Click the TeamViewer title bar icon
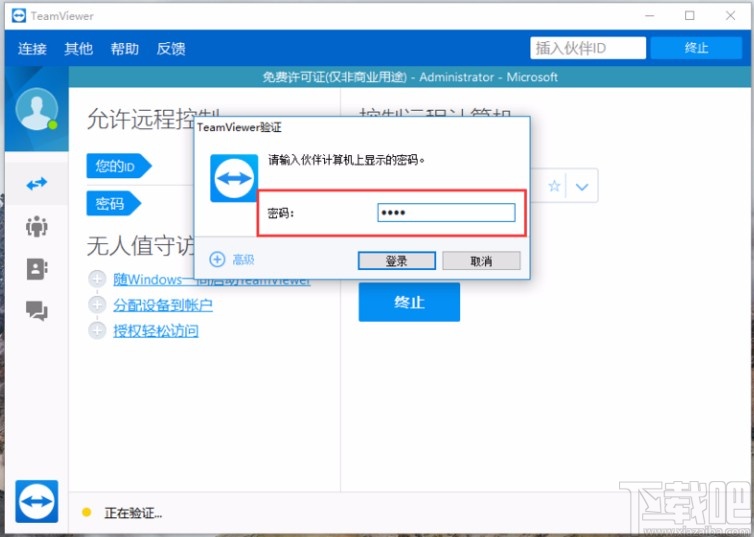The image size is (754, 537). pos(19,16)
